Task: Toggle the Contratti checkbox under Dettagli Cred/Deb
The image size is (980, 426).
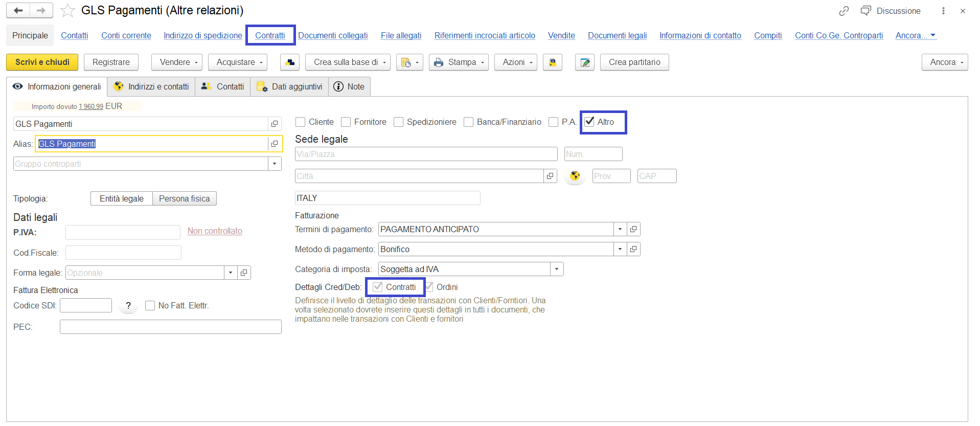Action: (378, 287)
